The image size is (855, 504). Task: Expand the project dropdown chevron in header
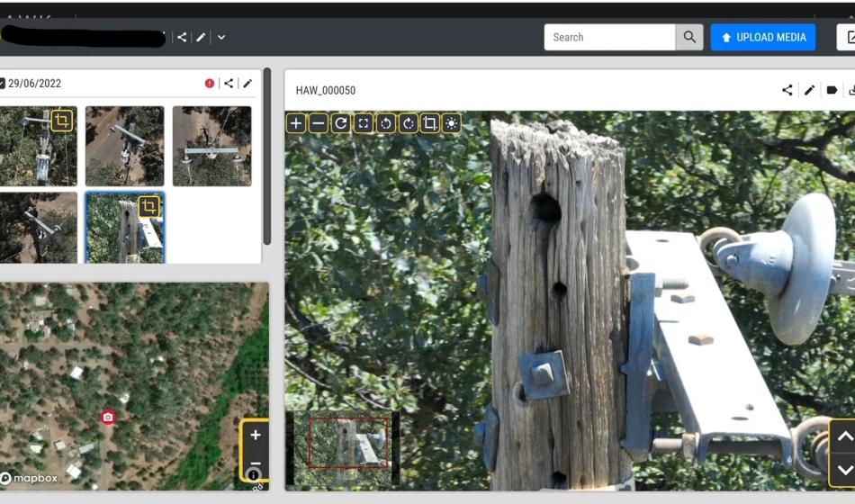tap(221, 37)
